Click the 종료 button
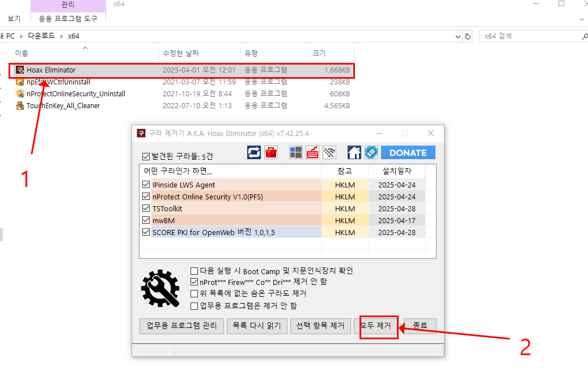This screenshot has width=588, height=388. 420,326
